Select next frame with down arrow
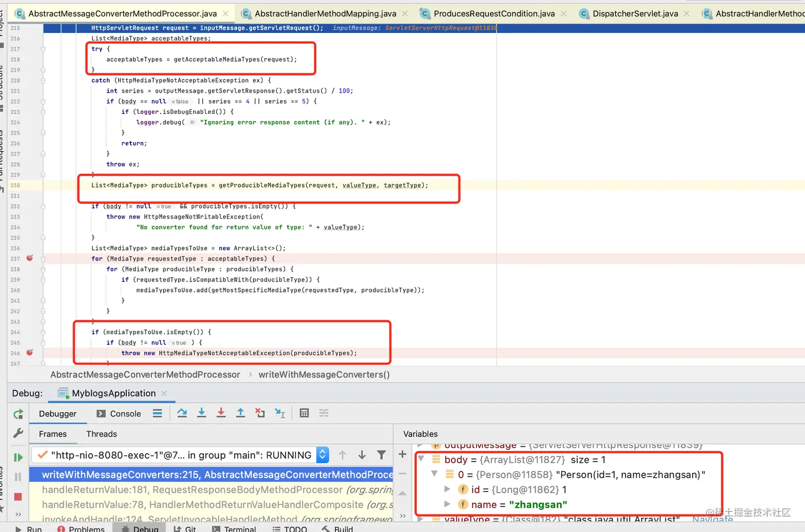Viewport: 805px width, 532px height. click(362, 455)
